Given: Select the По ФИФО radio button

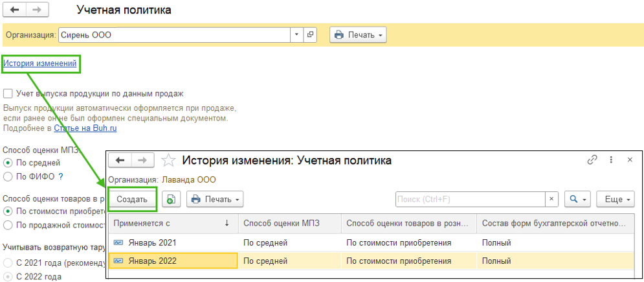Looking at the screenshot, I should (7, 177).
